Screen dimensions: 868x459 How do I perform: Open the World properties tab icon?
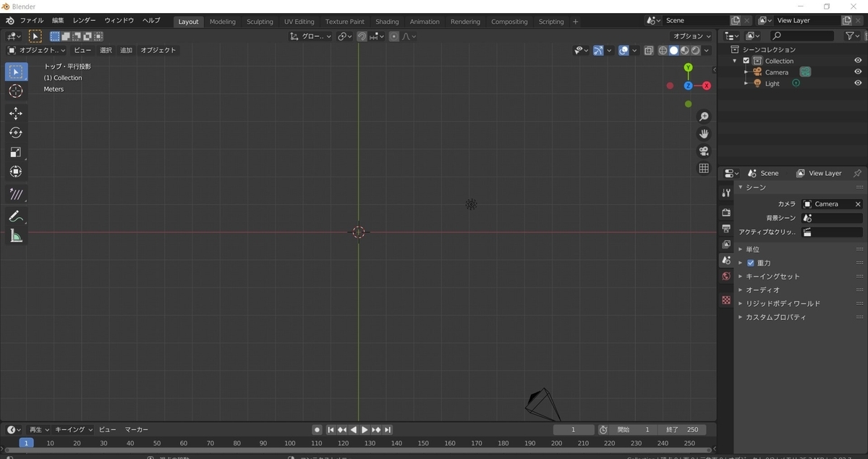726,277
